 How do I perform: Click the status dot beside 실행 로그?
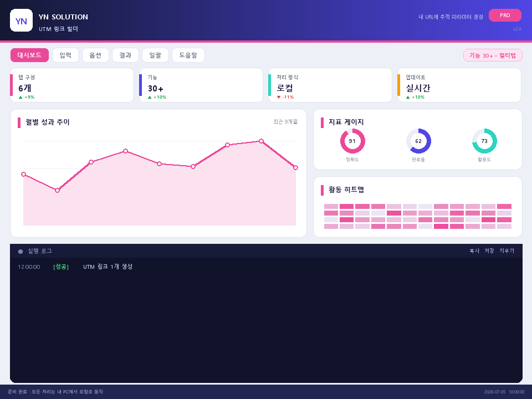pyautogui.click(x=21, y=252)
